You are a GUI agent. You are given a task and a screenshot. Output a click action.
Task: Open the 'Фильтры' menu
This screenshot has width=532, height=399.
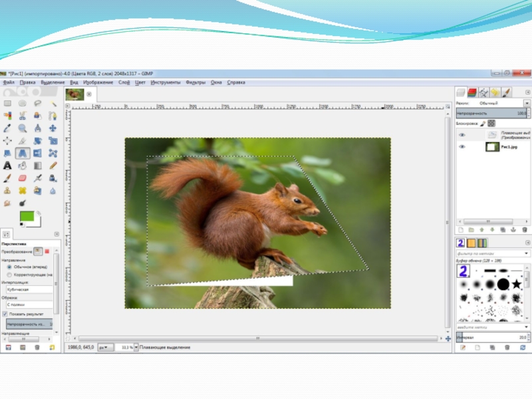[x=196, y=82]
